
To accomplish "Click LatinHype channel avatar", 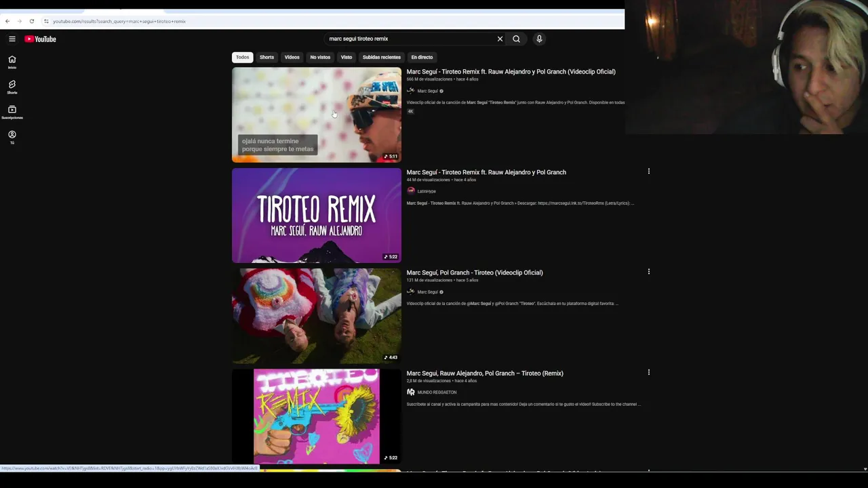I will pos(410,191).
